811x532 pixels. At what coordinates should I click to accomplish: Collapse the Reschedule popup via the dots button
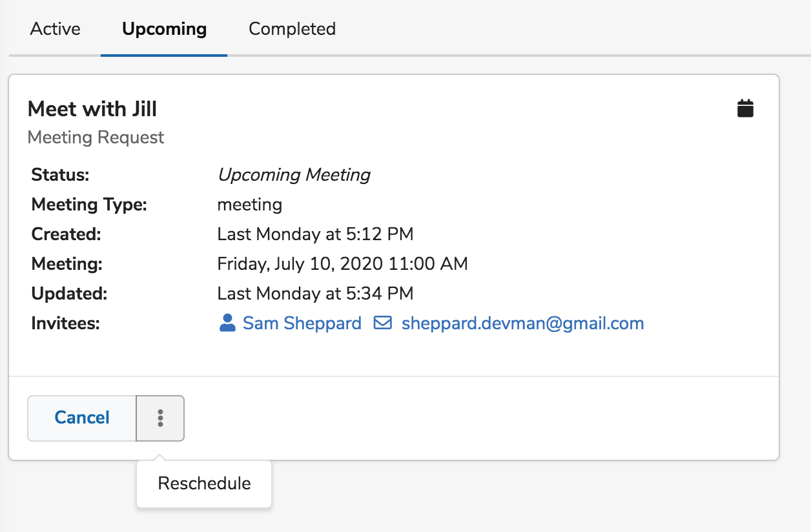coord(159,418)
